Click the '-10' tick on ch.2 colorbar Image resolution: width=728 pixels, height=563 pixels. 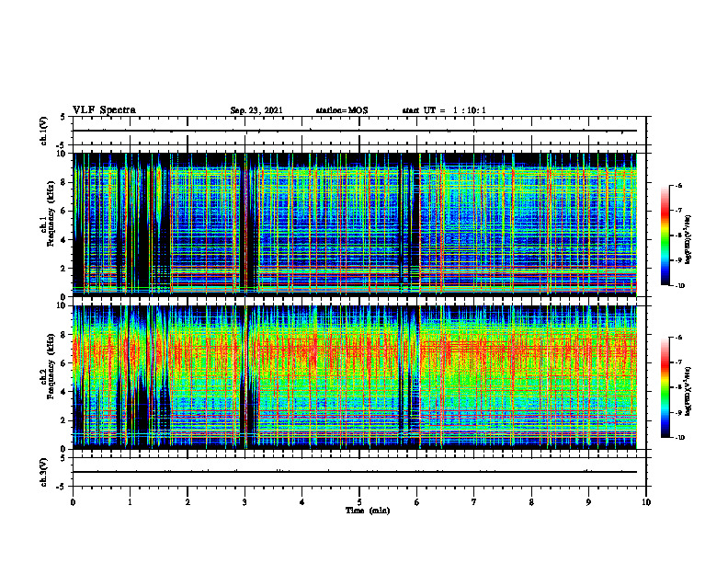[x=679, y=438]
